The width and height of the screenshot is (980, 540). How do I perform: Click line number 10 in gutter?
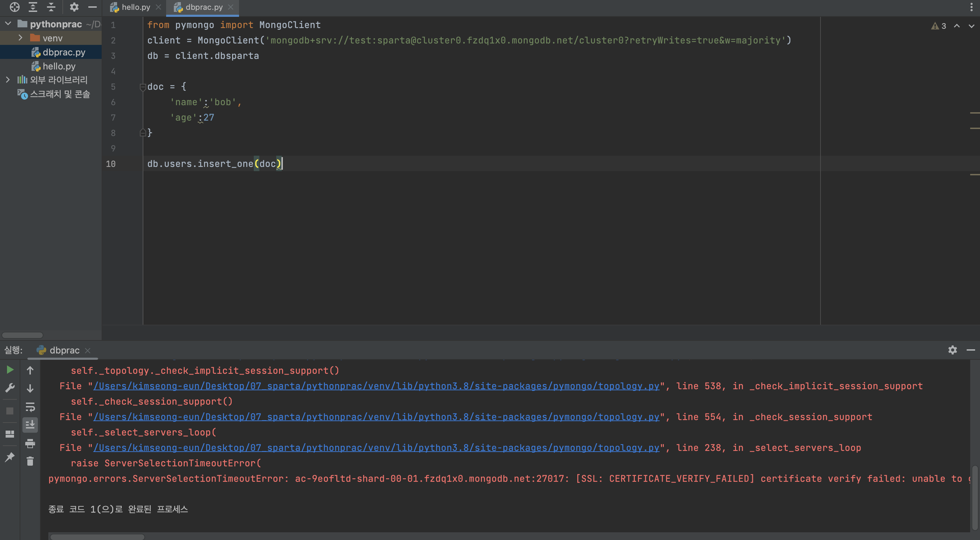(x=111, y=164)
